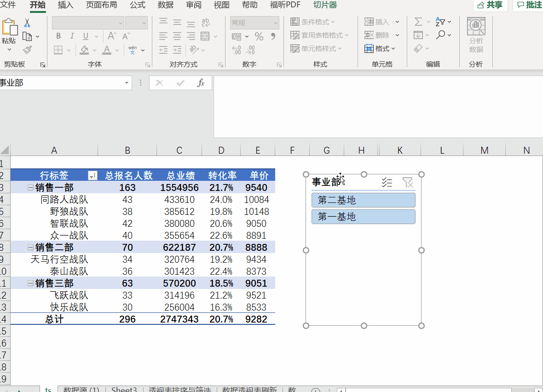Apply Comma Style format
The width and height of the screenshot is (543, 392).
273,36
